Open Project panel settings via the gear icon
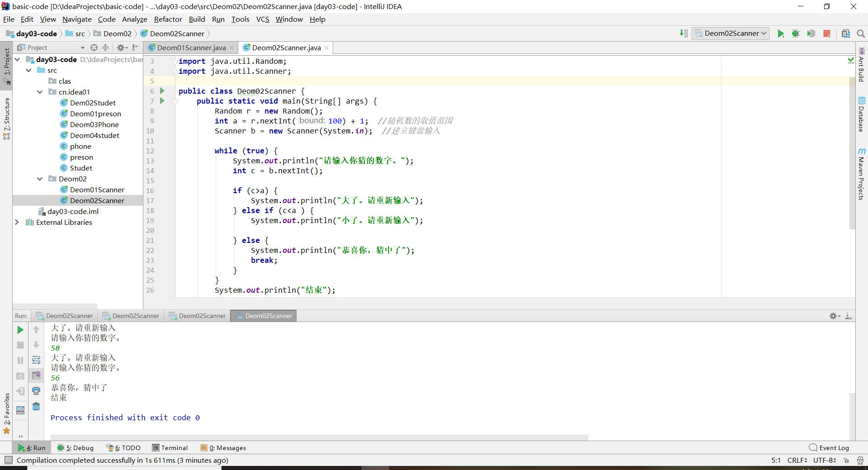This screenshot has width=868, height=470. (x=122, y=47)
